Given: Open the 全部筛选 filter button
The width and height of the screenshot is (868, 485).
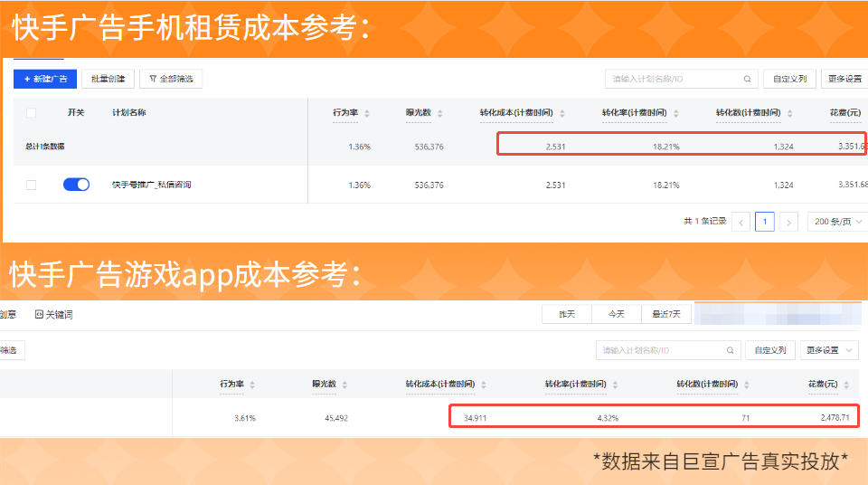Looking at the screenshot, I should 171,79.
